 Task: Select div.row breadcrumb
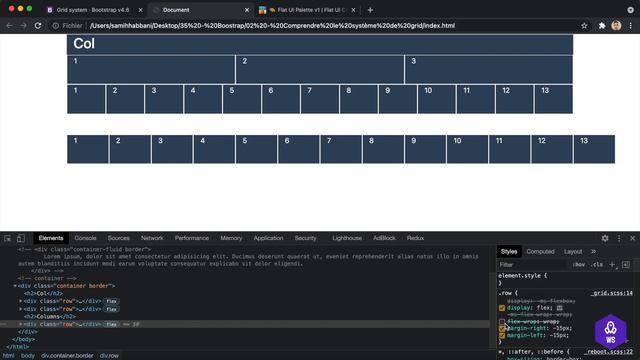click(109, 356)
